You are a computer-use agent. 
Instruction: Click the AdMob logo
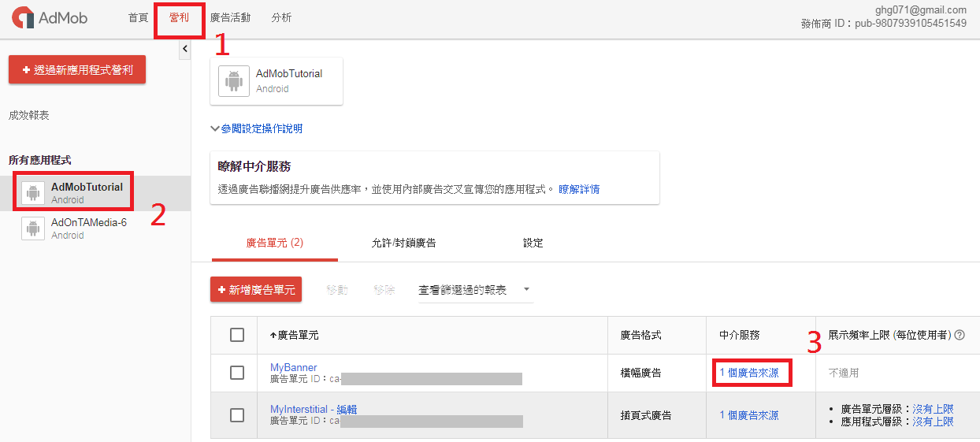coord(49,17)
